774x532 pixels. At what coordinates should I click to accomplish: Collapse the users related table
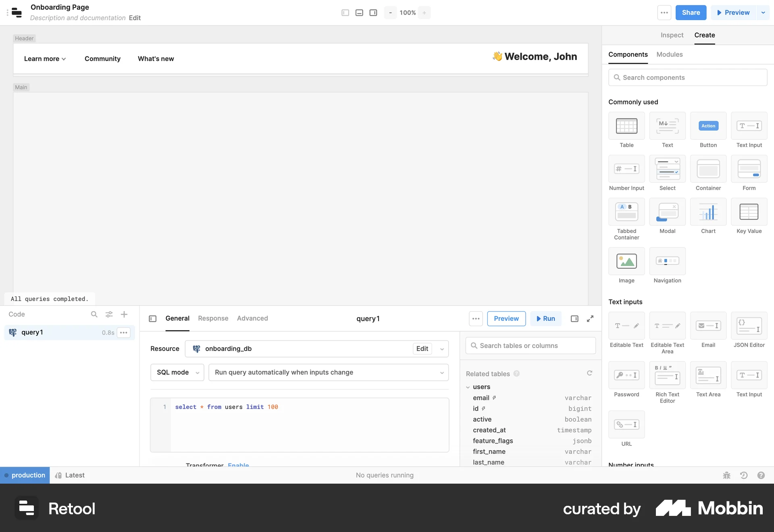point(468,387)
